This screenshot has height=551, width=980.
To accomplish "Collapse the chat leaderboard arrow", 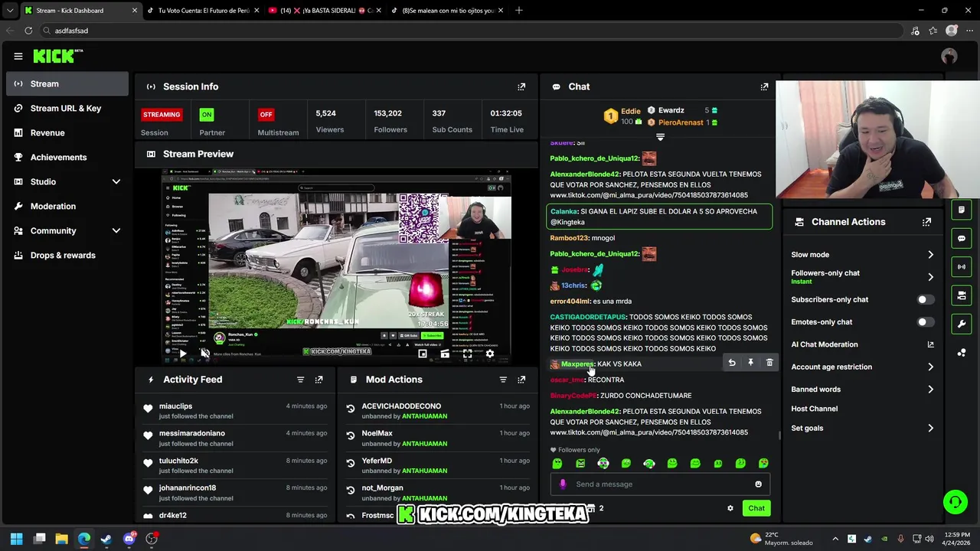I will [660, 137].
